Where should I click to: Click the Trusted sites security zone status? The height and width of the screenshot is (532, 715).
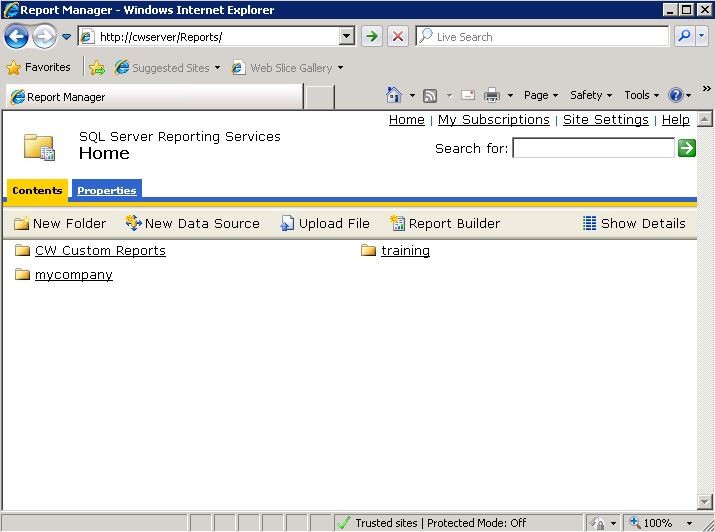(458, 523)
